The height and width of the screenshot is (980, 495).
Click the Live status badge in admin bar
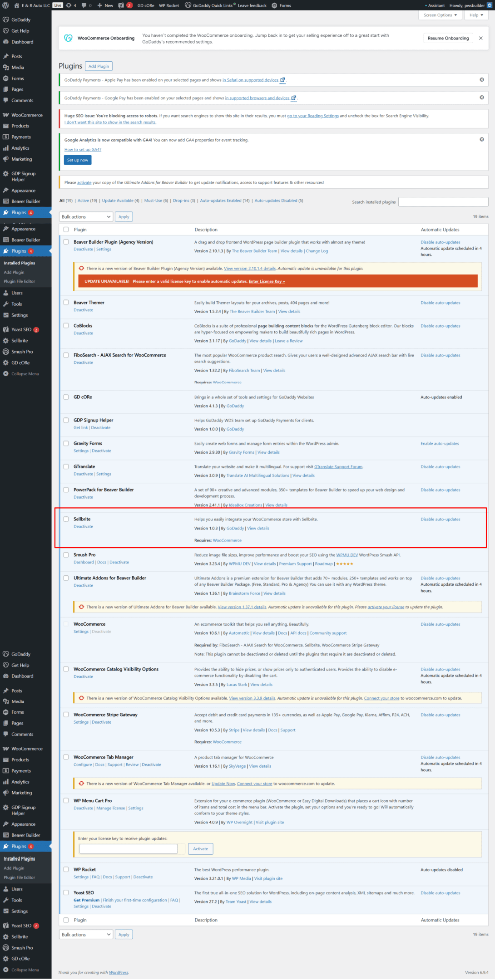[58, 5]
